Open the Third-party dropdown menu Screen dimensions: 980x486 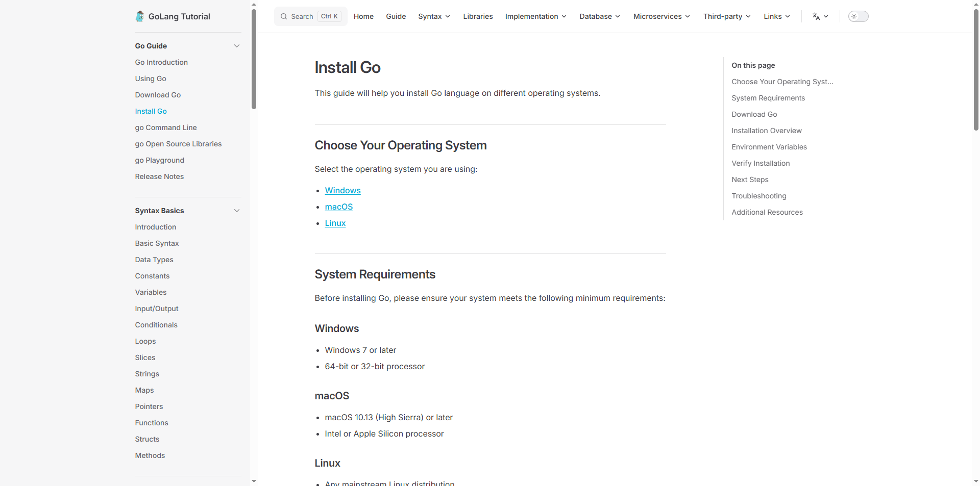click(x=727, y=16)
